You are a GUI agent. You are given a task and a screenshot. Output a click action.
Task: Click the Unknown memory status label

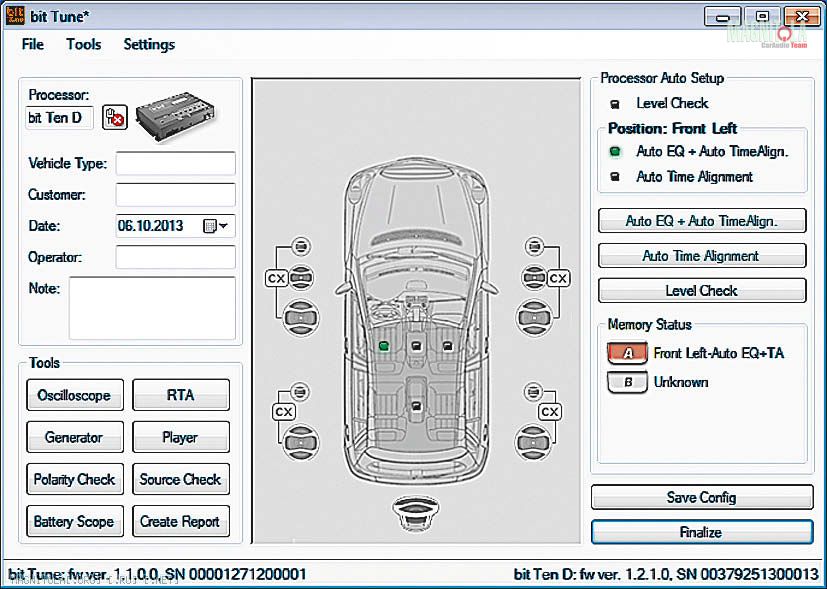681,382
